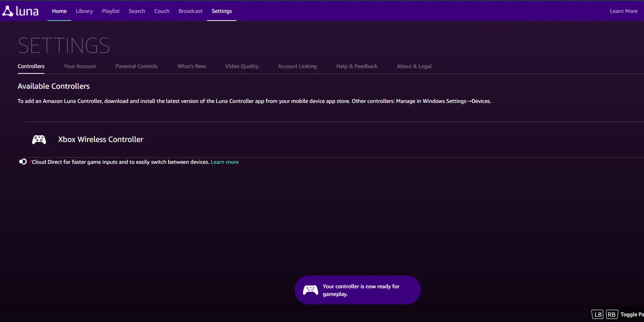
Task: Click the 'To add an Amazon Luna Controller' instructions
Action: [x=254, y=101]
